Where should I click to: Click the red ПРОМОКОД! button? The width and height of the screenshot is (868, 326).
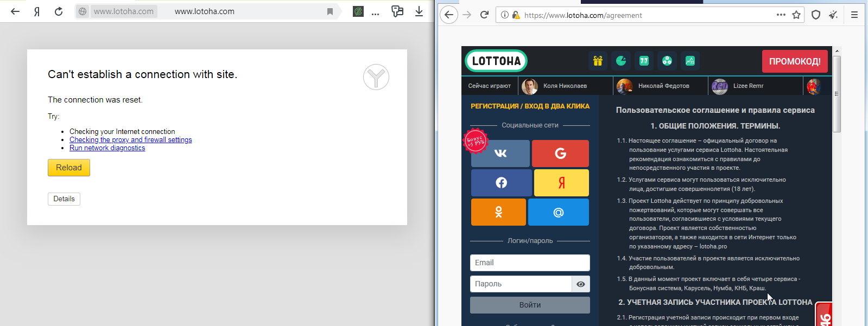pyautogui.click(x=795, y=61)
